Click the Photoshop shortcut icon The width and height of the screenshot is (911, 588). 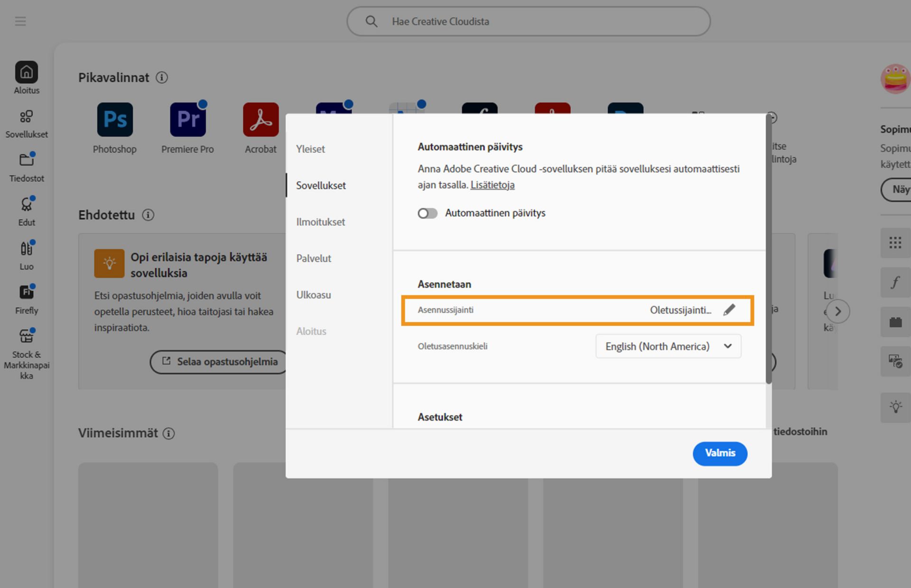pos(115,120)
